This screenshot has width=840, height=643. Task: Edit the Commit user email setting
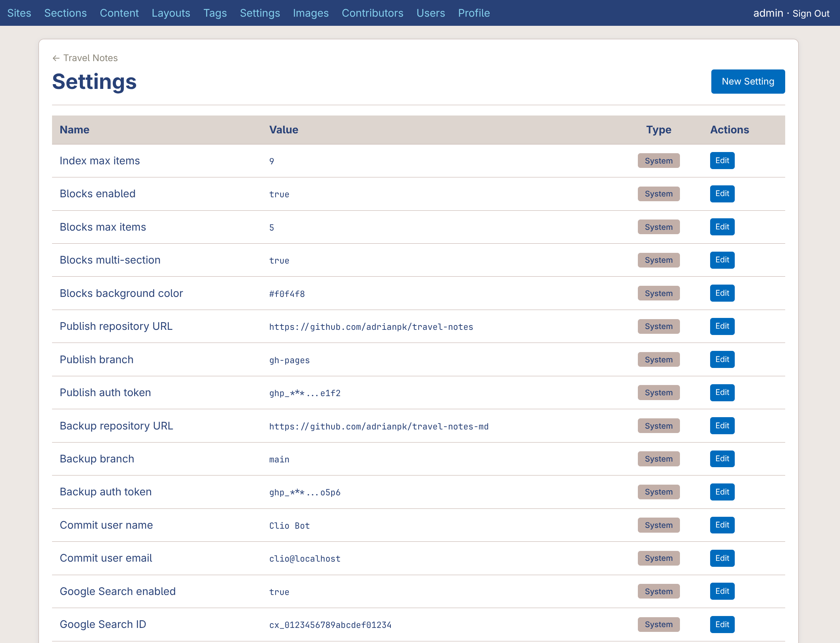(722, 558)
